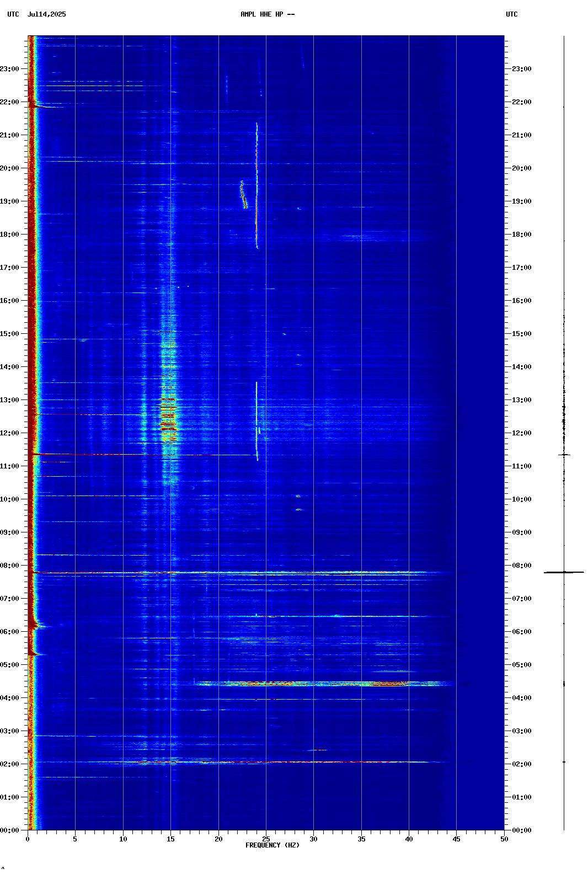Screen dimensions: 588x874
Task: Click the 25 Hz frequency tick label
Action: pyautogui.click(x=266, y=839)
